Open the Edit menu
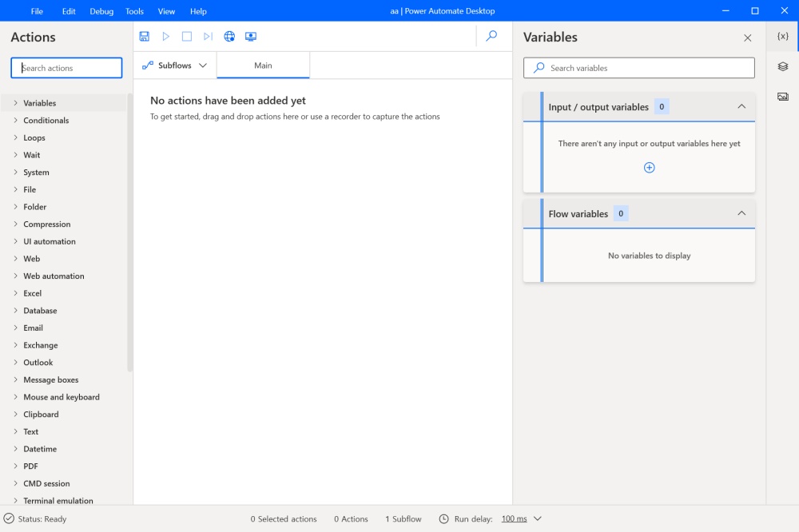This screenshot has width=799, height=532. click(69, 11)
